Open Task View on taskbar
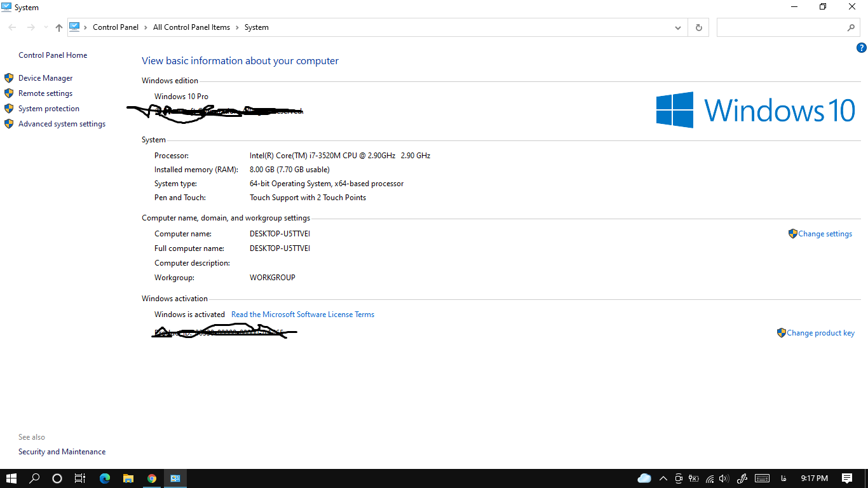 (x=80, y=478)
